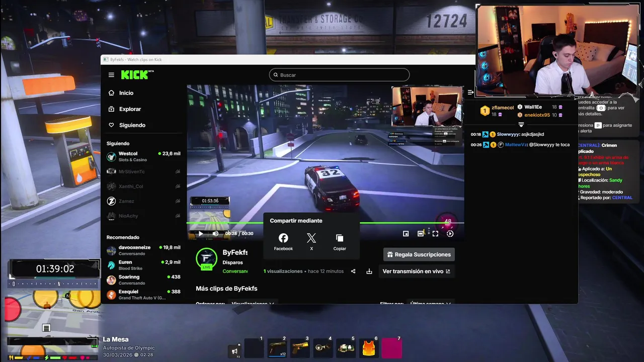The width and height of the screenshot is (644, 362).
Task: Share the clip via Facebook
Action: 283,242
